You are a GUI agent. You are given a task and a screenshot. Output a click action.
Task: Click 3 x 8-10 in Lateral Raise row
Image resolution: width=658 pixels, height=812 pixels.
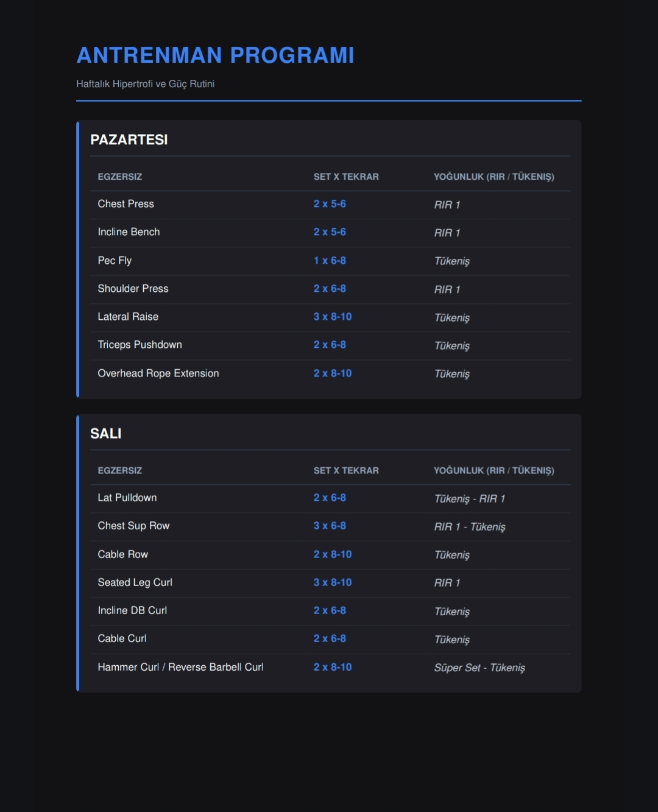point(333,317)
